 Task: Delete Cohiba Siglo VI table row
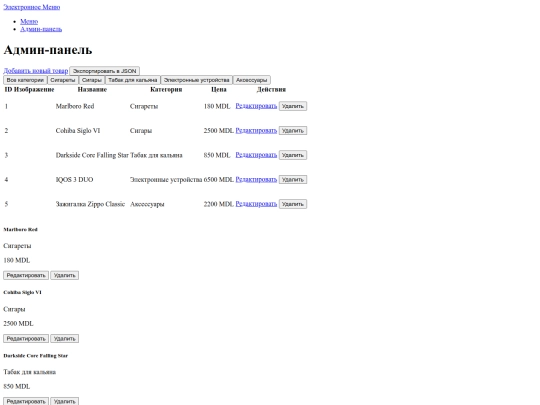pos(293,131)
